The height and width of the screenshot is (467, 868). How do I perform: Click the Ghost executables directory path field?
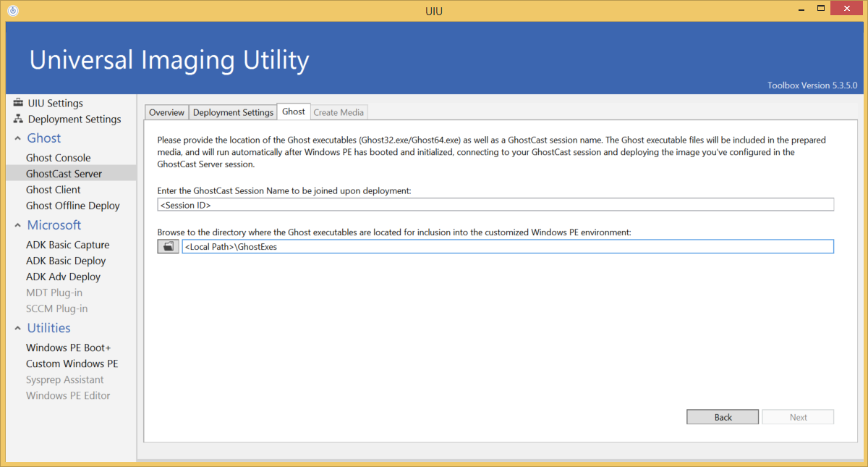point(508,247)
